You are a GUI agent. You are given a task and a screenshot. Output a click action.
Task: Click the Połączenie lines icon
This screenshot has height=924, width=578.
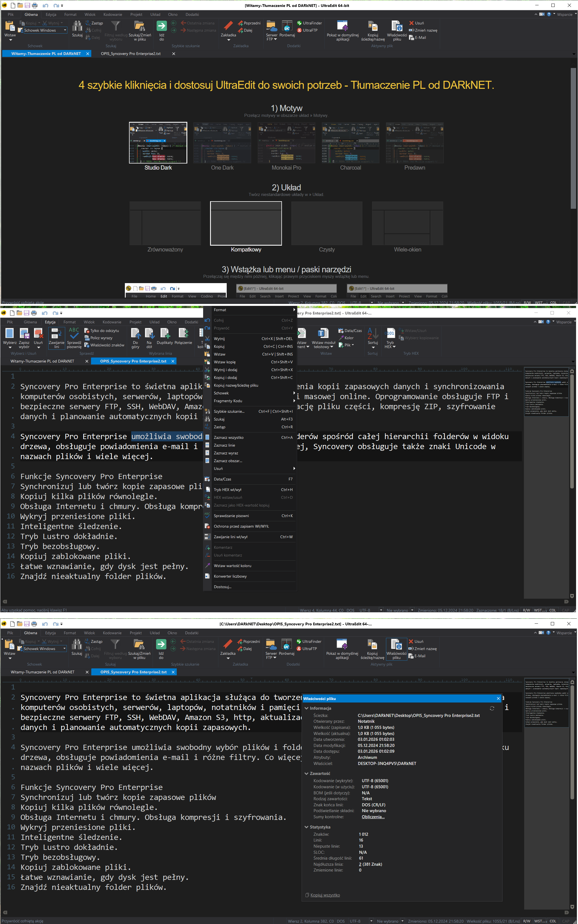click(x=183, y=334)
